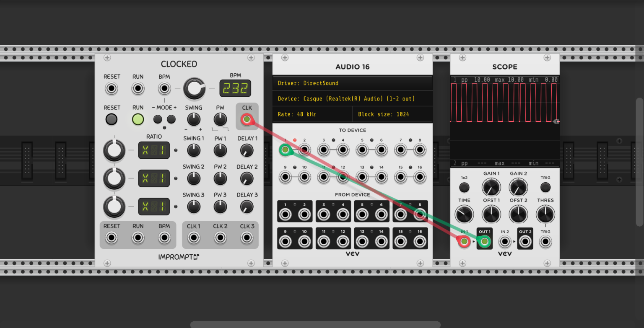This screenshot has height=328, width=644.
Task: Click the Audio 16 To Device input 2 jack
Action: click(x=304, y=150)
